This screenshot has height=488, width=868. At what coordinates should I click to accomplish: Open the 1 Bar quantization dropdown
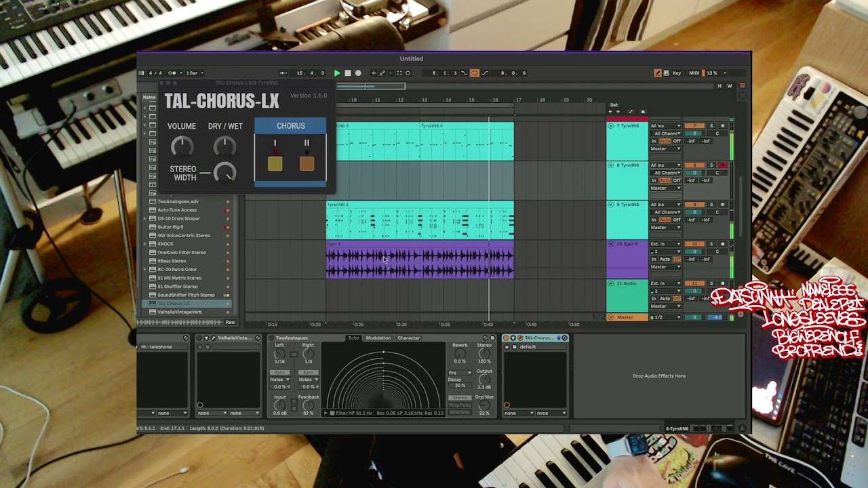coord(195,73)
